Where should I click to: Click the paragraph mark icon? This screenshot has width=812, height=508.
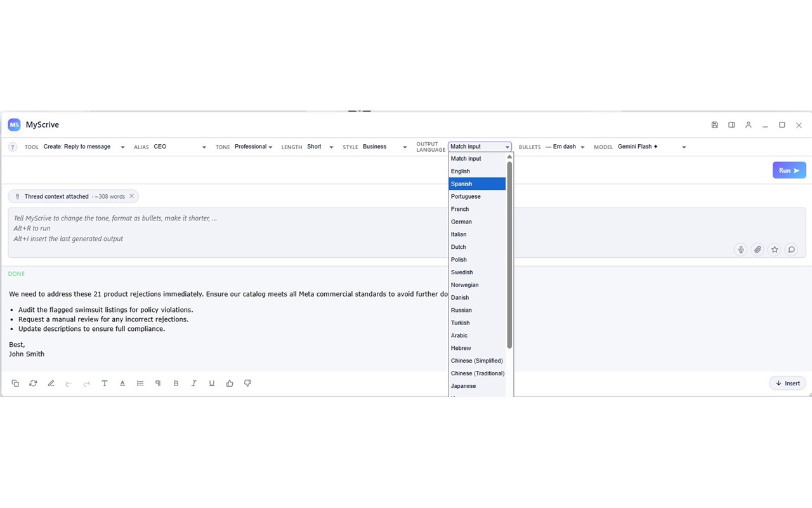tap(158, 384)
